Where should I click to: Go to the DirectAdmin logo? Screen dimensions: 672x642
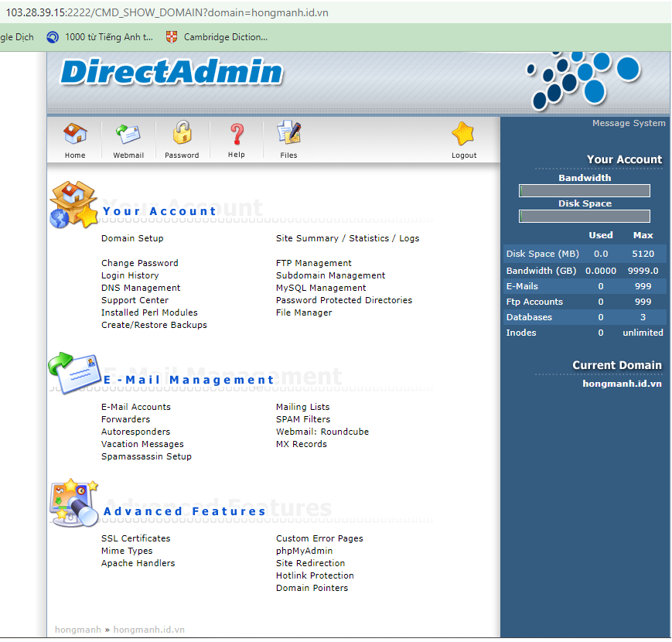point(172,71)
